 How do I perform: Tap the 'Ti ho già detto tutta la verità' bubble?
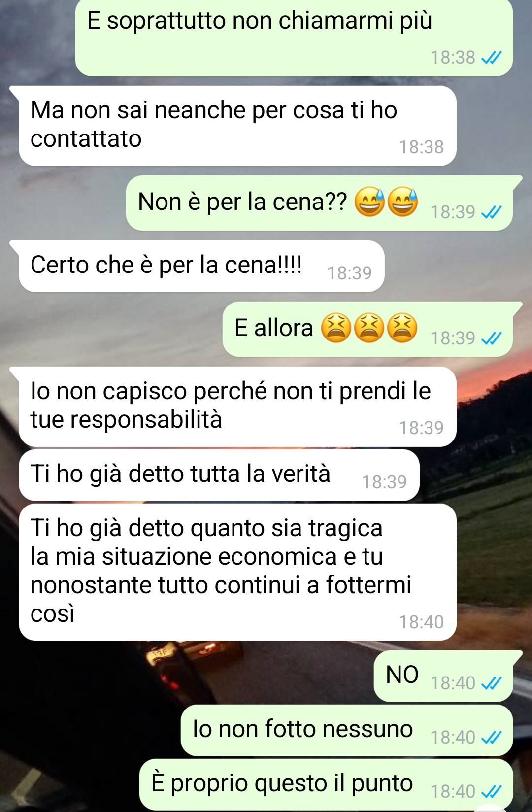tap(219, 475)
